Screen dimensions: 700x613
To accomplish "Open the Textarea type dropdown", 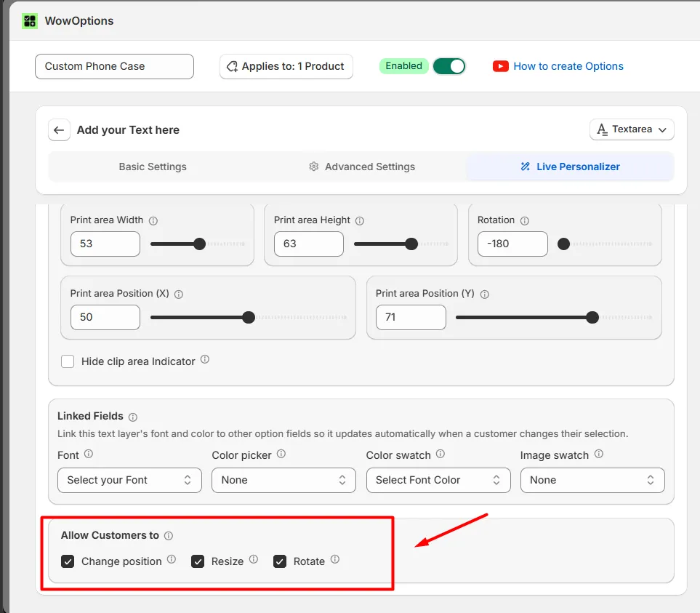I will (632, 129).
